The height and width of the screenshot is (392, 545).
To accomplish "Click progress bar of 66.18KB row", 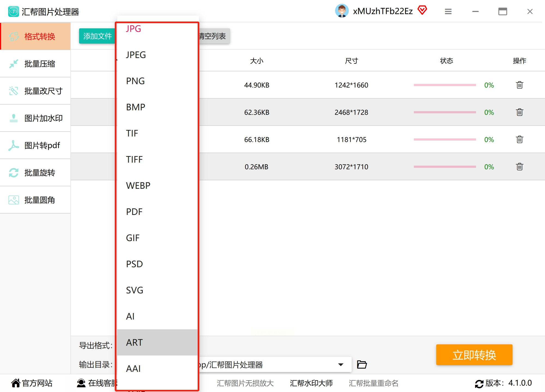I will pos(445,139).
